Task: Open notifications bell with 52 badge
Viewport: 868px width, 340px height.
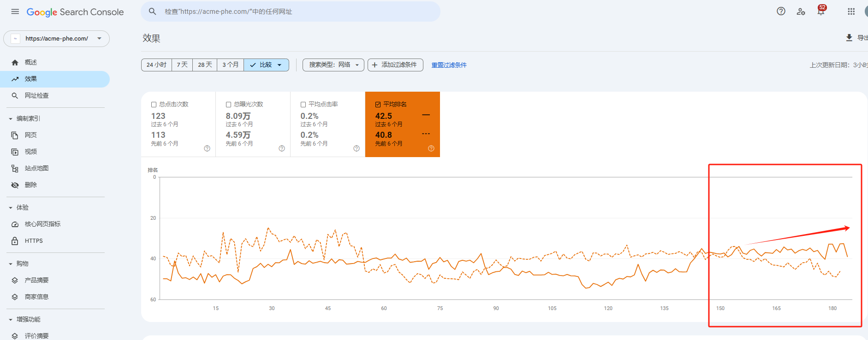Action: [x=821, y=11]
